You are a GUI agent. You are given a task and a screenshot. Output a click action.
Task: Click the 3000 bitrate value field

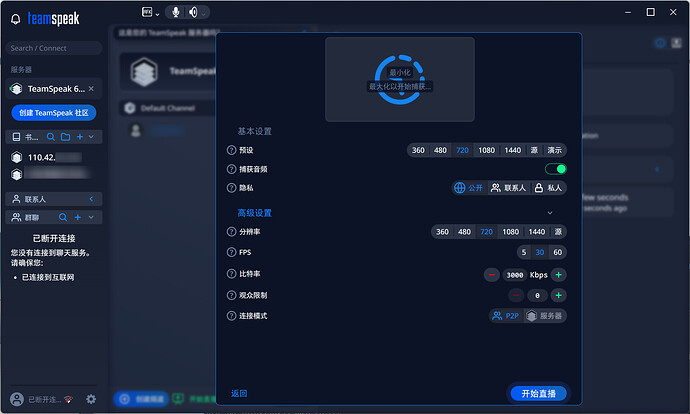[514, 275]
